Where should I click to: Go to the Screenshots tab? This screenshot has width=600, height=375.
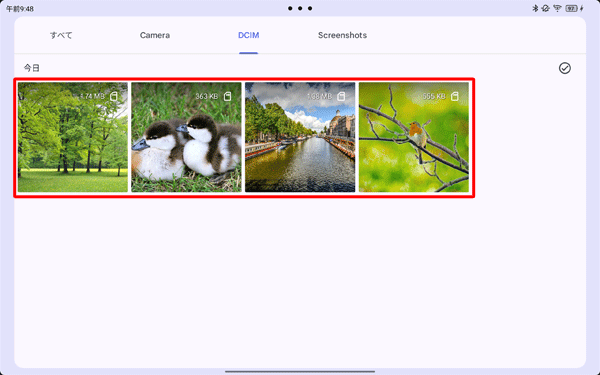pyautogui.click(x=342, y=35)
